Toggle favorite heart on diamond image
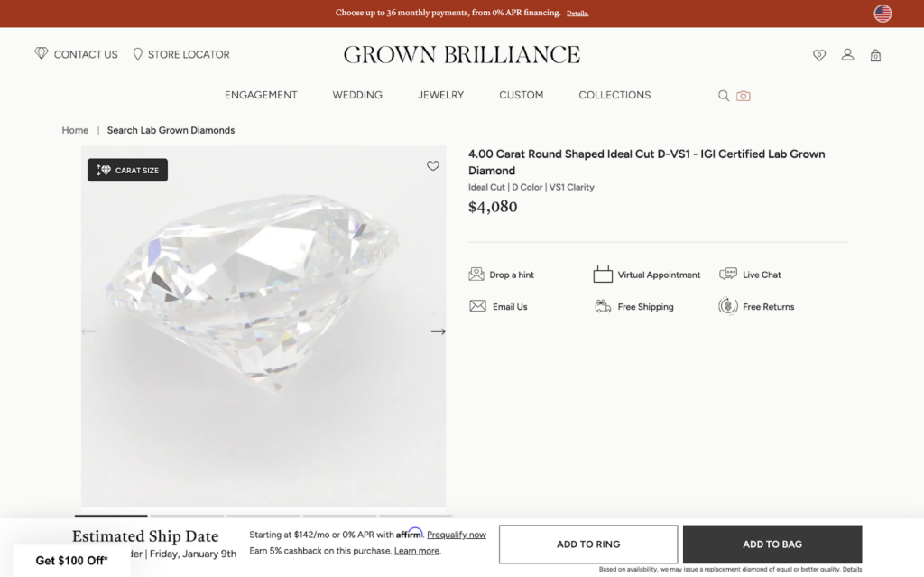The height and width of the screenshot is (577, 924). [x=433, y=166]
